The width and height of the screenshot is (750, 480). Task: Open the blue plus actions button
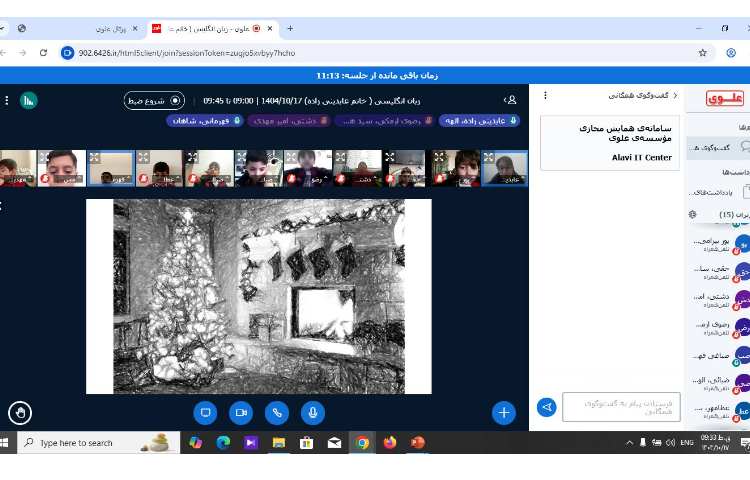pos(504,413)
